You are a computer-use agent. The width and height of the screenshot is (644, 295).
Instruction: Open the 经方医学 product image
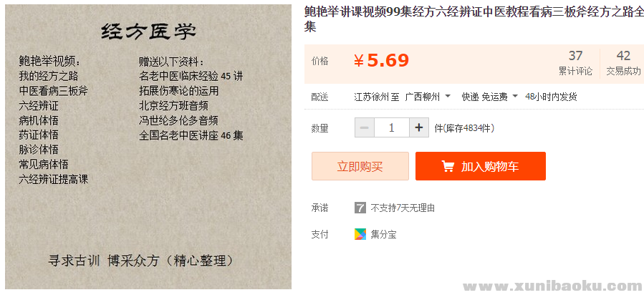click(x=148, y=147)
